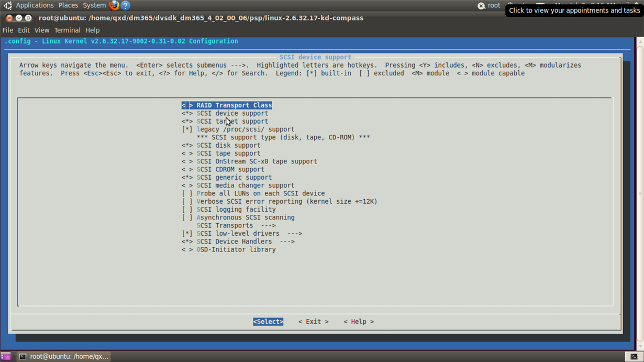
Task: Click the Ubuntu logo beside Applications
Action: click(x=8, y=6)
